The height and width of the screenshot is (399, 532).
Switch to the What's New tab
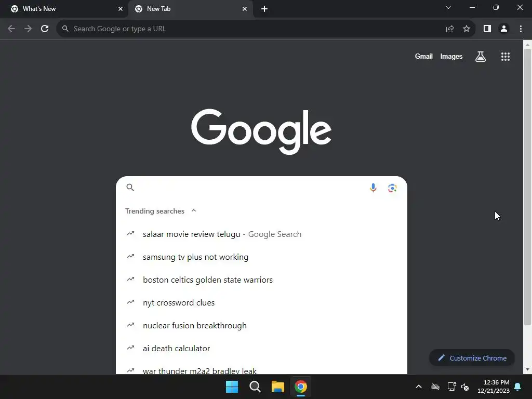coord(64,9)
